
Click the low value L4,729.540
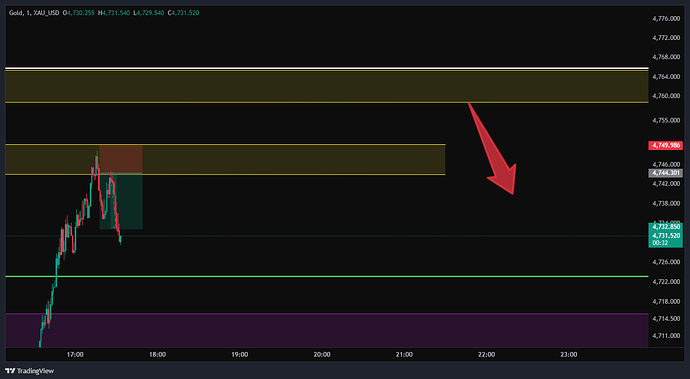[149, 13]
